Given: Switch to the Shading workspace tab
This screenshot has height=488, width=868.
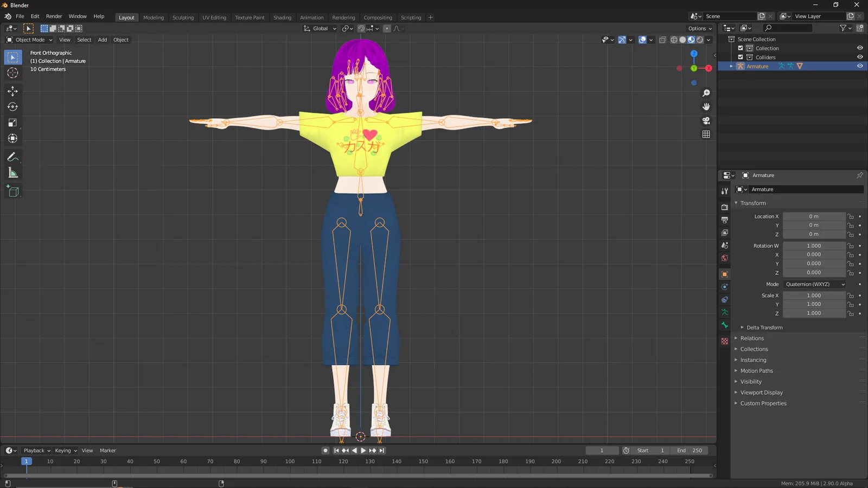Looking at the screenshot, I should (x=282, y=17).
